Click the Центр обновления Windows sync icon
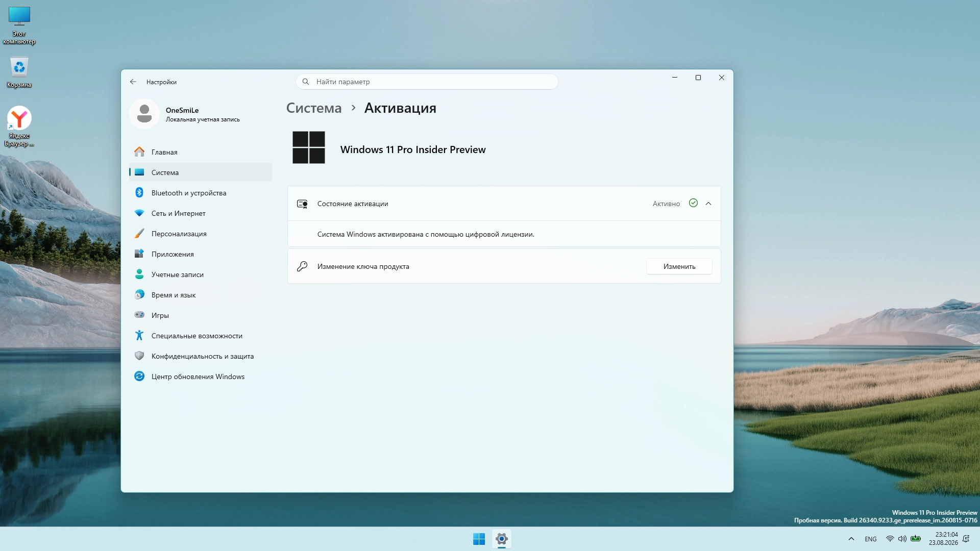The width and height of the screenshot is (980, 551). coord(139,377)
